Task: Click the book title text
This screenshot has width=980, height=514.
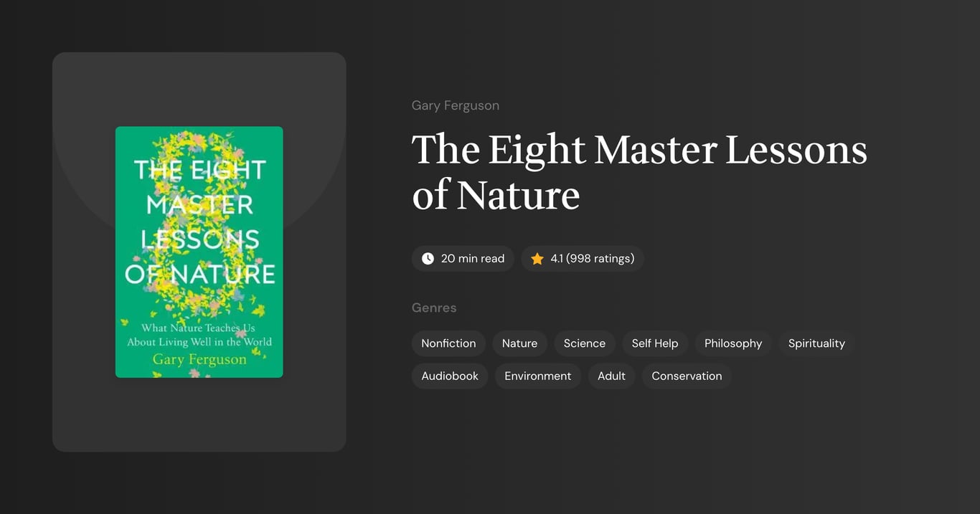Action: pyautogui.click(x=639, y=172)
